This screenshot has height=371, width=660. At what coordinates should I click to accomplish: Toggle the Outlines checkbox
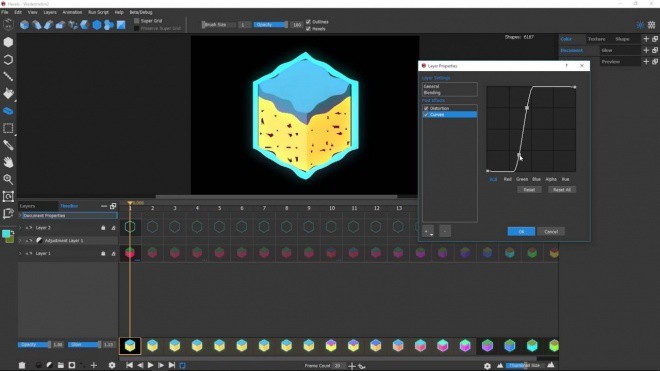coord(308,22)
